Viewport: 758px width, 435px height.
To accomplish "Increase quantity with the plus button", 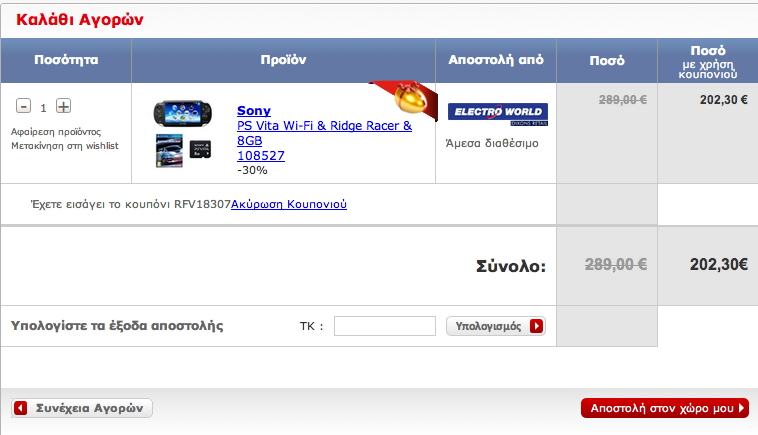I will pyautogui.click(x=63, y=106).
